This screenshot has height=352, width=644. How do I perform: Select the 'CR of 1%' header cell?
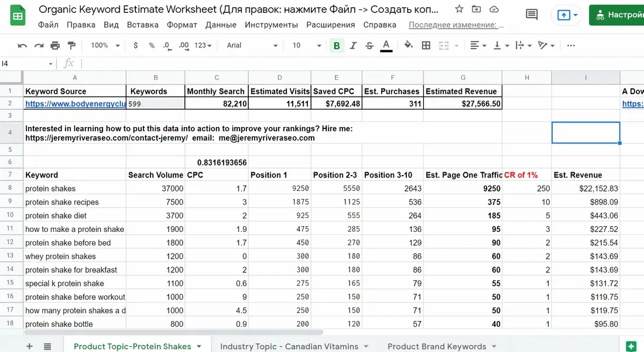click(526, 175)
